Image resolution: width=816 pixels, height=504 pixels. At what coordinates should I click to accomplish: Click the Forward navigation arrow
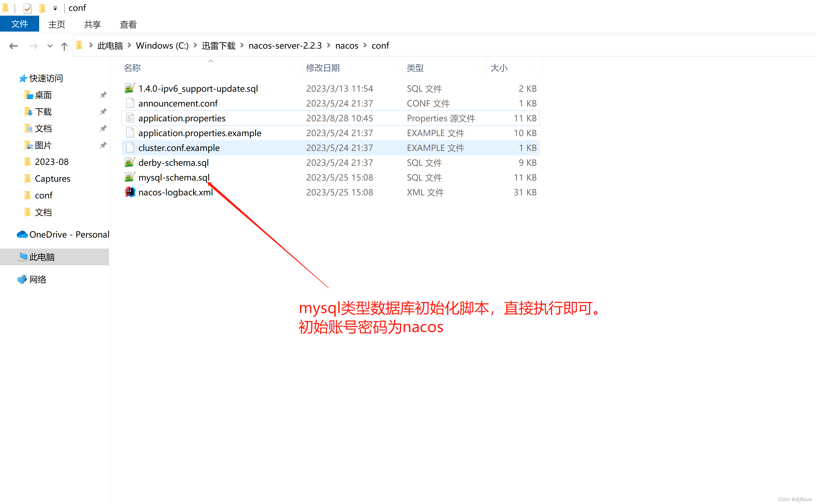[33, 46]
